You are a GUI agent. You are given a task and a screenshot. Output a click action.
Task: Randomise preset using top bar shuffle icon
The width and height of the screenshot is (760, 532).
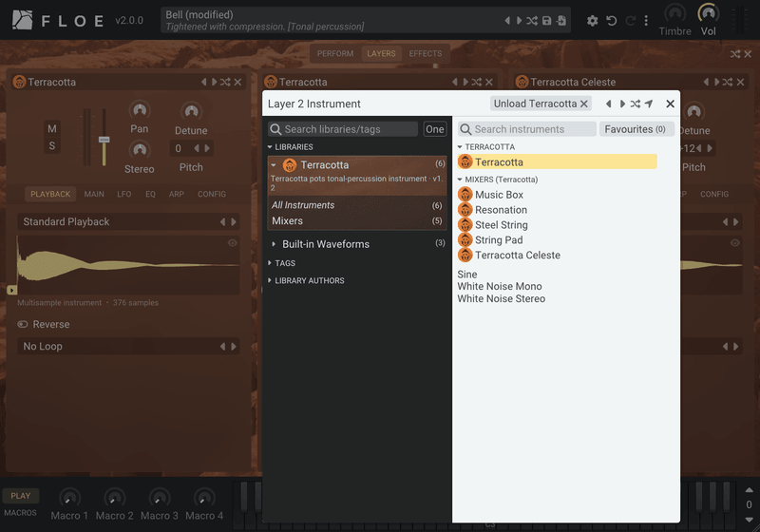point(532,20)
